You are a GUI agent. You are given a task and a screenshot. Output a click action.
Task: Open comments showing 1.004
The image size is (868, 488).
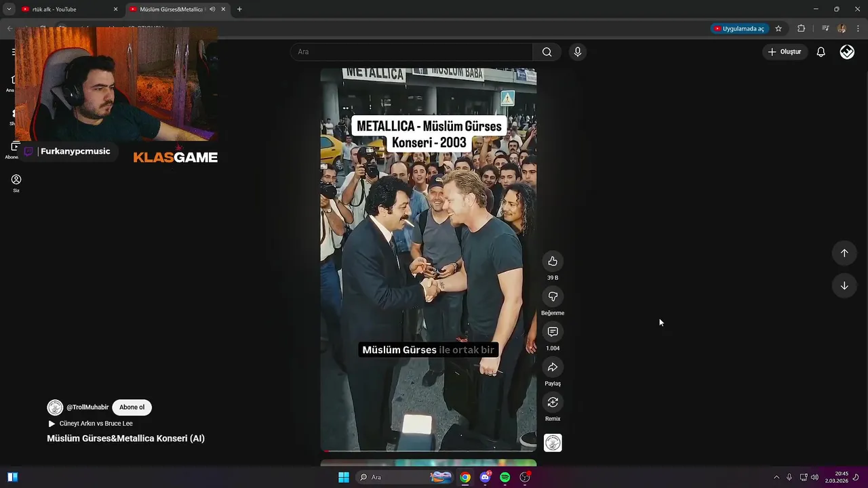coord(553,332)
